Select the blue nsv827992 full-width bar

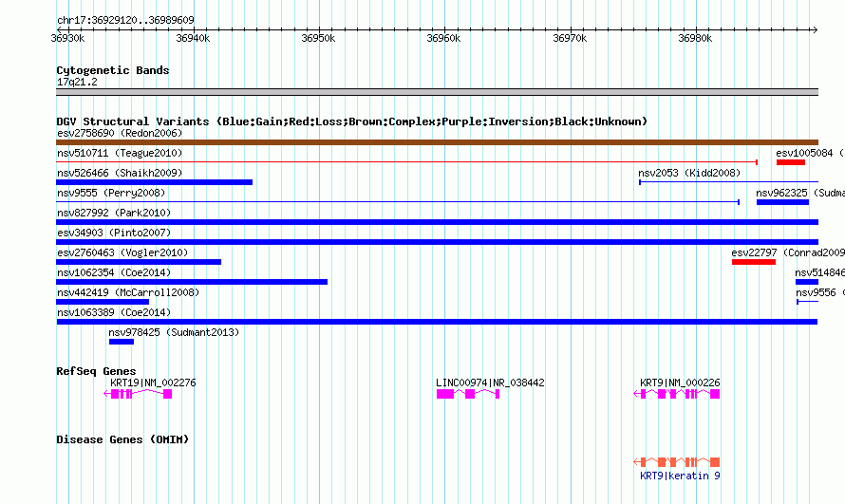437,222
